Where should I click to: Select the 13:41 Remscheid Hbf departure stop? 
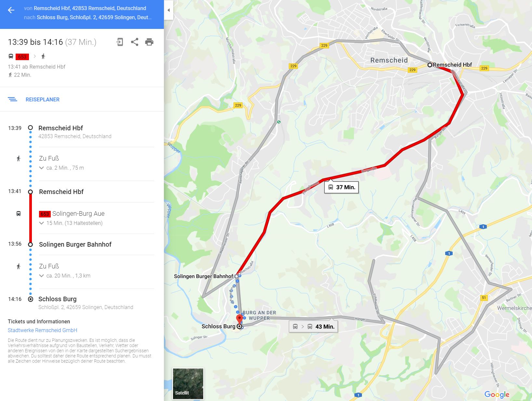[61, 192]
